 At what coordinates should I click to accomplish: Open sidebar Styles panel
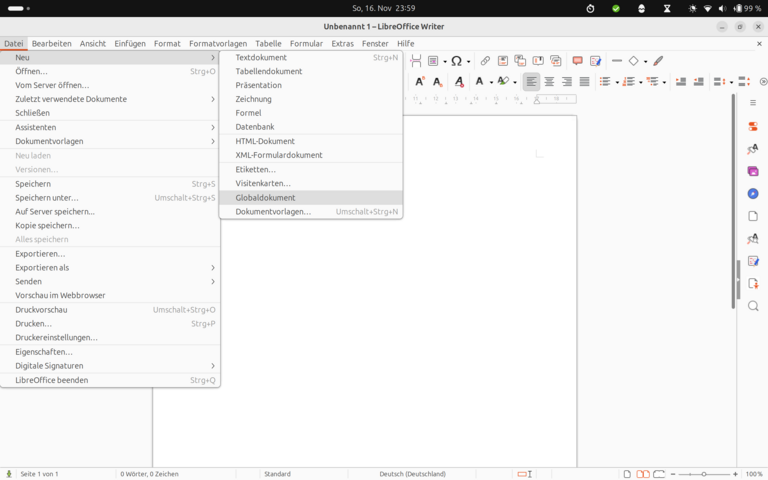(x=753, y=149)
